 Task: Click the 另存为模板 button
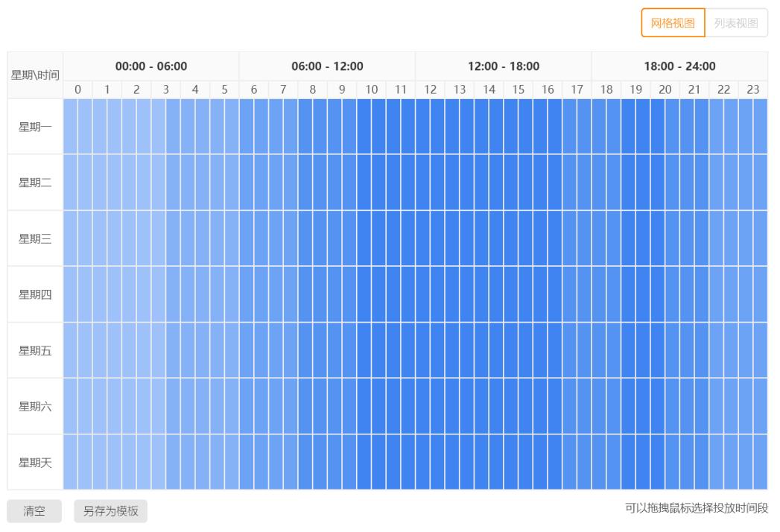(x=110, y=511)
